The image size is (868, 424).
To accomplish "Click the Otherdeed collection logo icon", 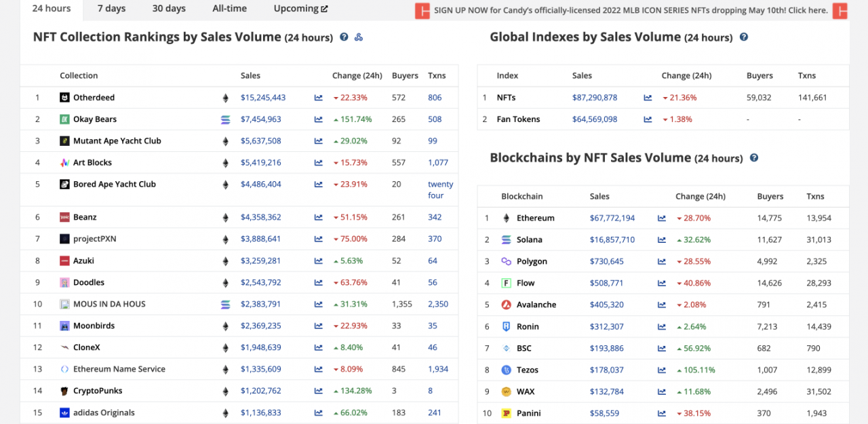I will (64, 98).
